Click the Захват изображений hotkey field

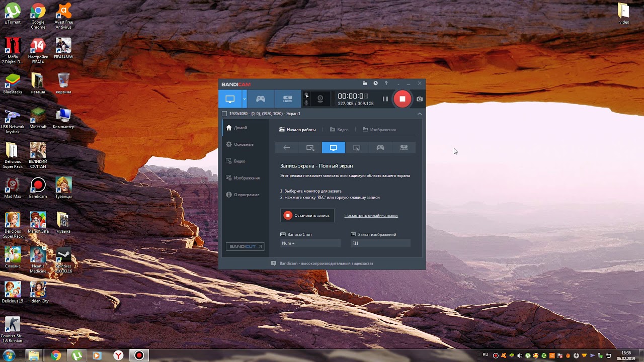pyautogui.click(x=380, y=243)
